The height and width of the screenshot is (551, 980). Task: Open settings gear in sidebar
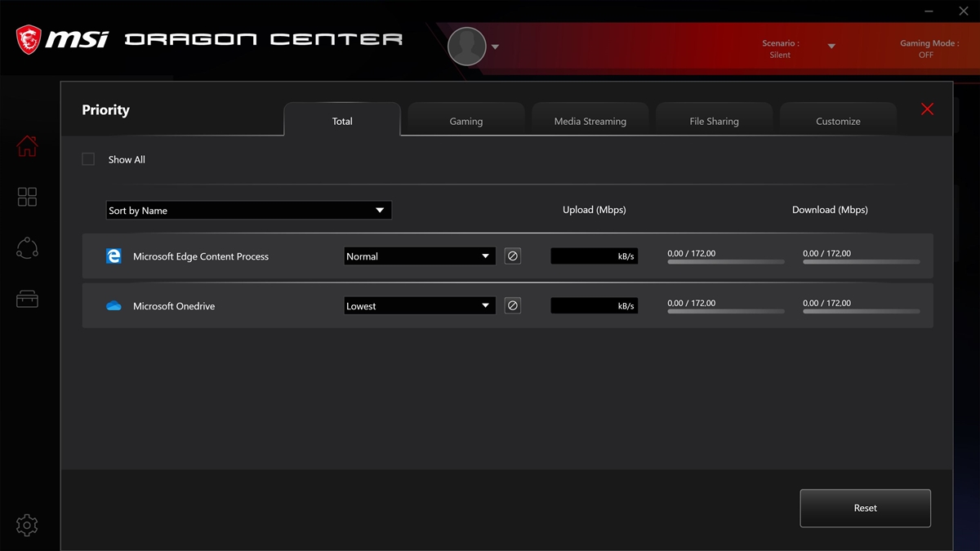click(x=27, y=525)
